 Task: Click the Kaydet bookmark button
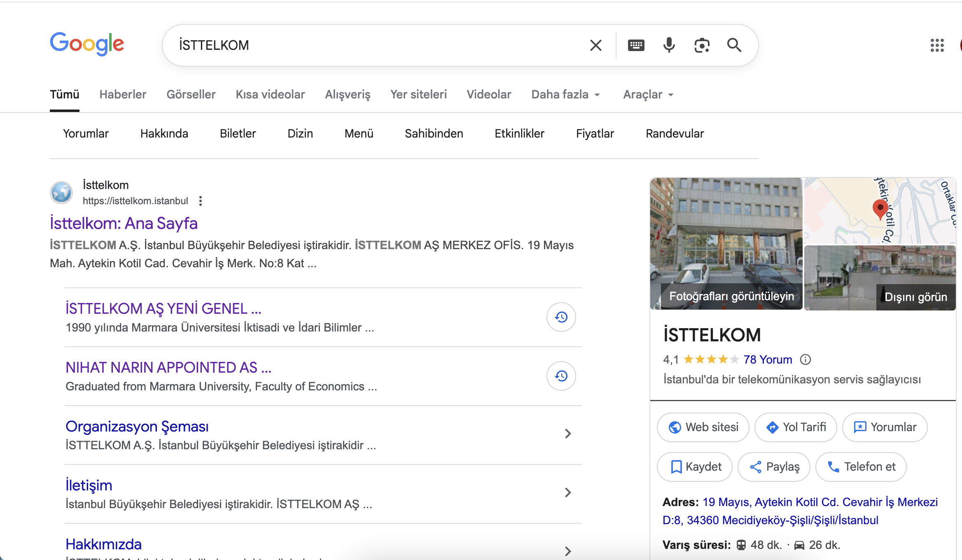(x=695, y=467)
